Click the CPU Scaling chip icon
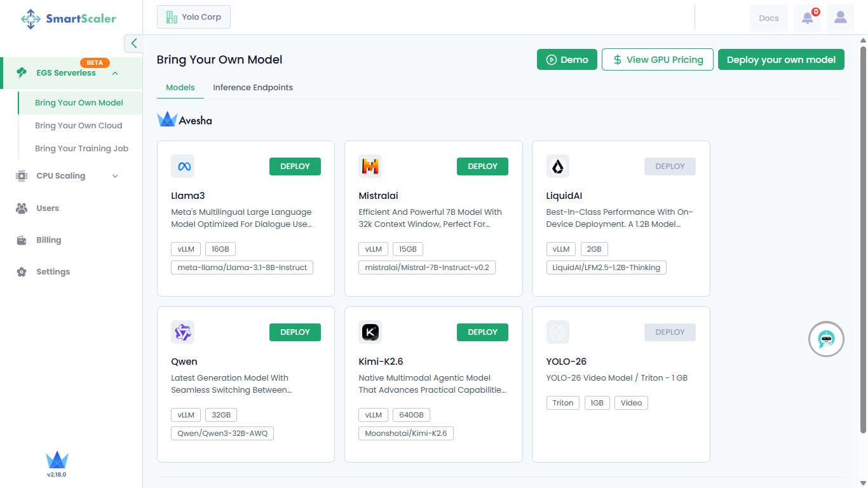This screenshot has width=868, height=488. (x=22, y=176)
